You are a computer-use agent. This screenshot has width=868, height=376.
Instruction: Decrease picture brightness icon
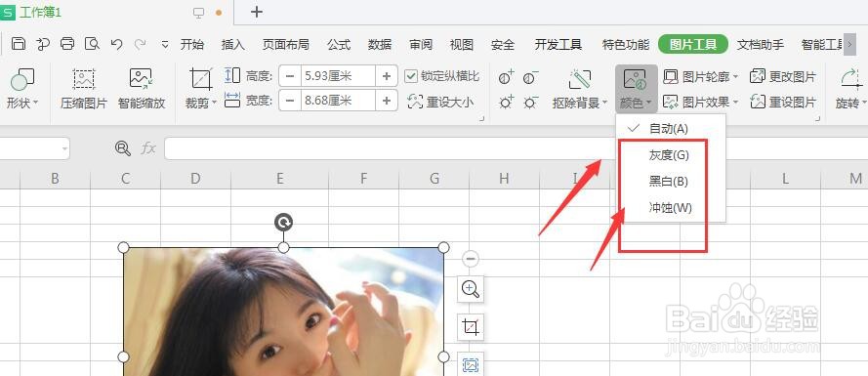point(530,103)
